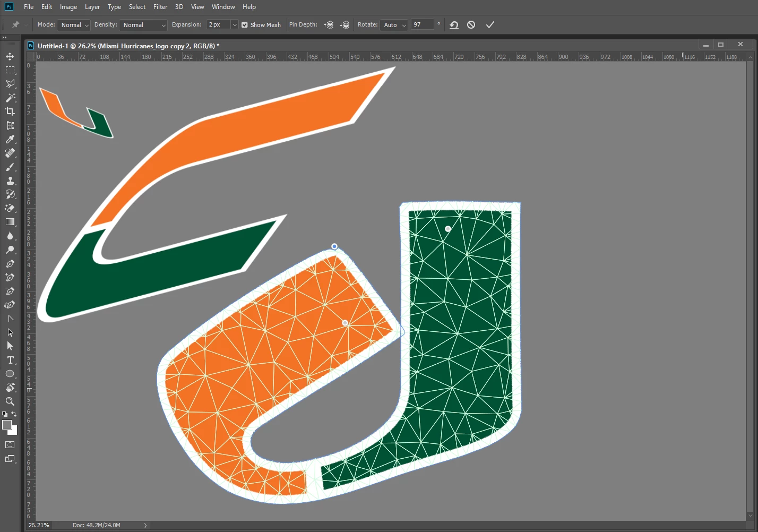Select the Clone Stamp tool
758x532 pixels.
(10, 181)
